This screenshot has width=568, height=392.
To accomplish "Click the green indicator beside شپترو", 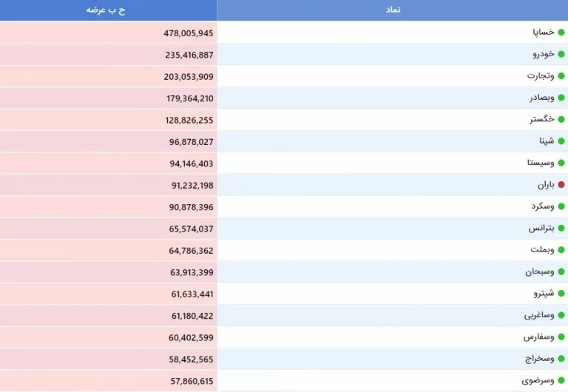I will pos(561,294).
